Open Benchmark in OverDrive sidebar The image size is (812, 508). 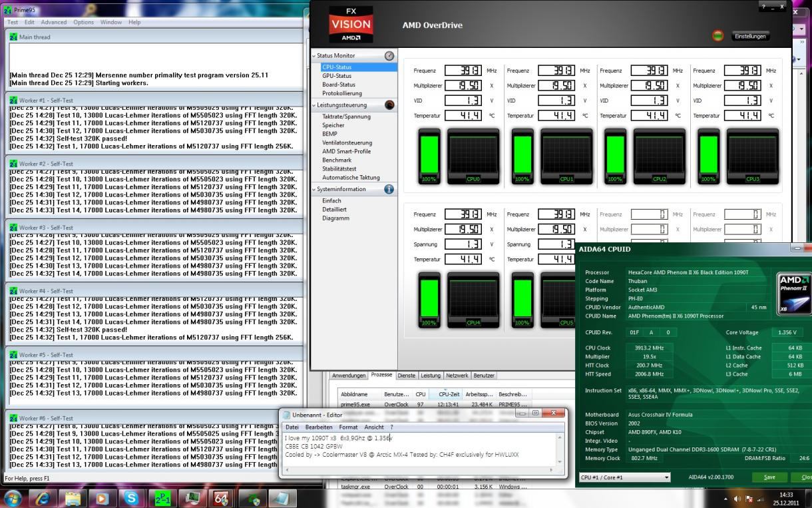click(337, 160)
